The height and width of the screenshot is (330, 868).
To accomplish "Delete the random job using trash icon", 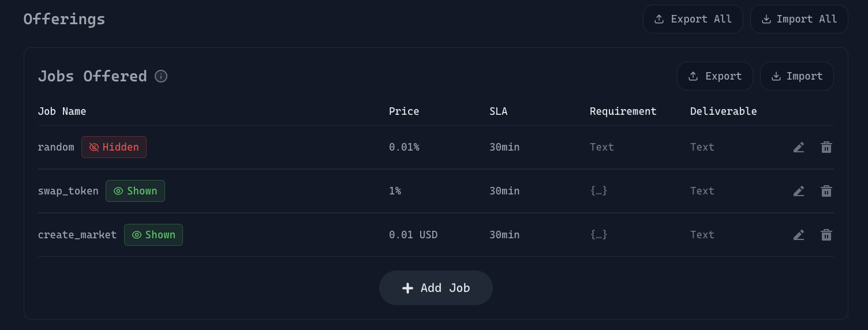I will (826, 147).
